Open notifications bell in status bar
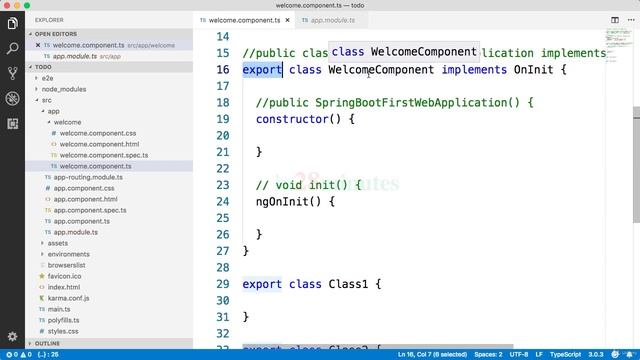 [x=629, y=354]
